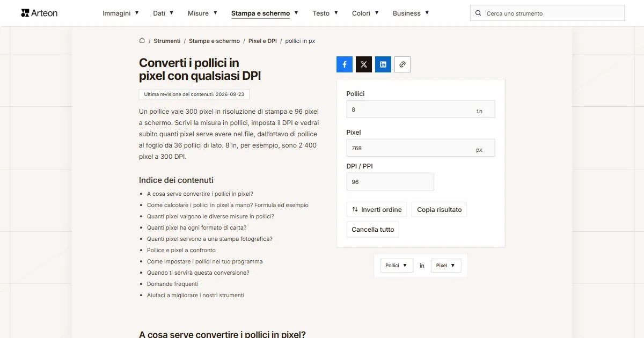The width and height of the screenshot is (644, 338).
Task: Open Stampa e schermo breadcrumb link
Action: tap(214, 41)
